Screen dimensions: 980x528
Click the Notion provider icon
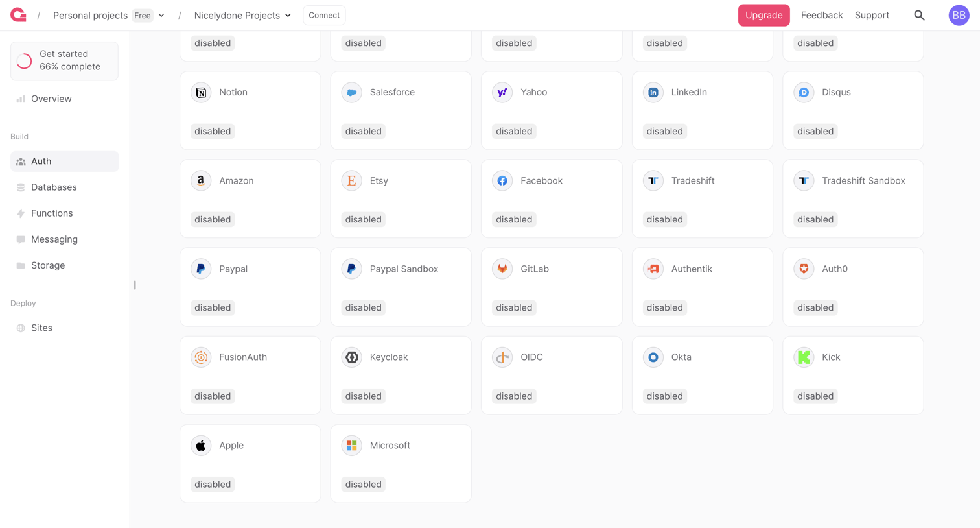(201, 92)
